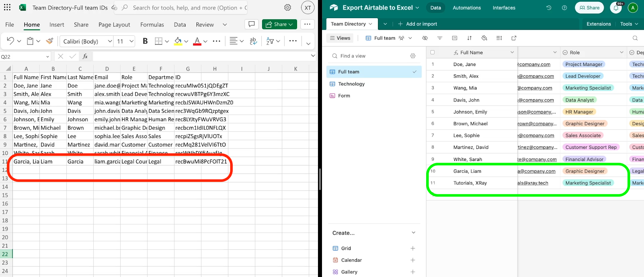The height and width of the screenshot is (277, 644).
Task: Open the view list settings gear
Action: click(413, 56)
